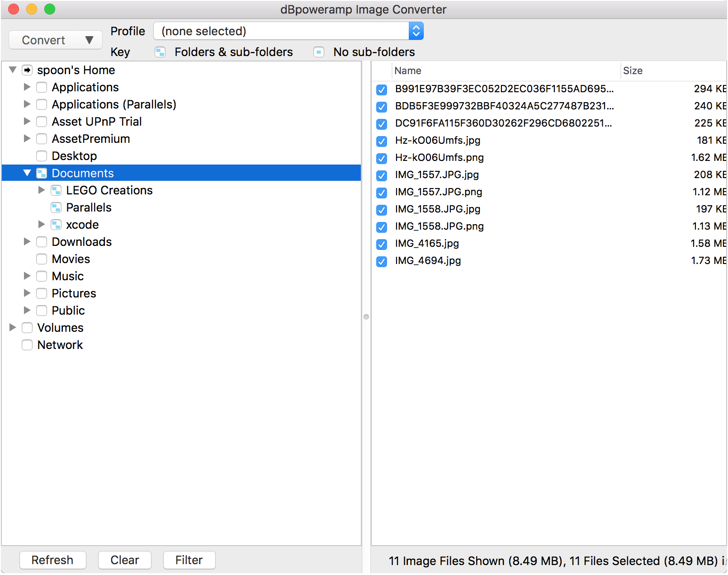Select the IMG_4165.jpg file name
This screenshot has width=728, height=575.
[x=427, y=243]
